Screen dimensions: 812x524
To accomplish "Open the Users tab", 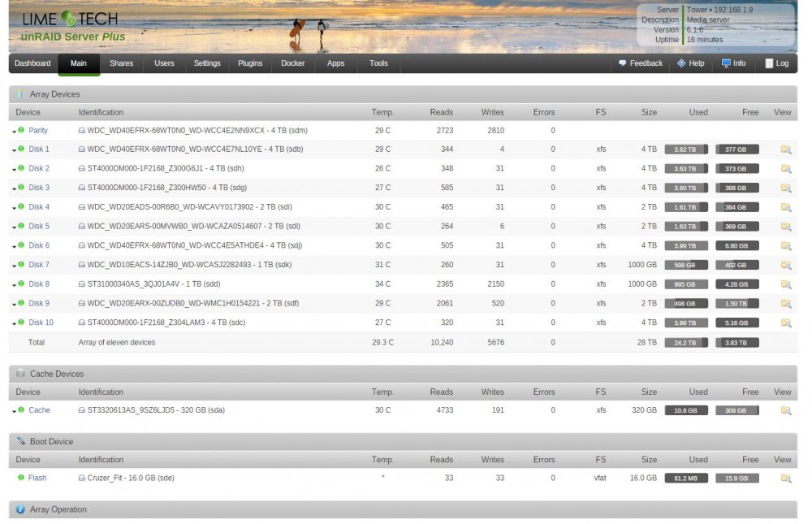I will click(x=164, y=63).
